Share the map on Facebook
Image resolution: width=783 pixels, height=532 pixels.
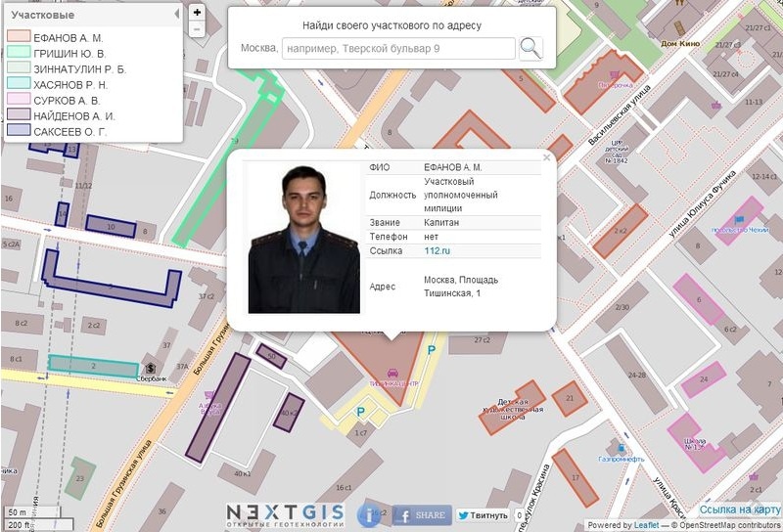[423, 515]
